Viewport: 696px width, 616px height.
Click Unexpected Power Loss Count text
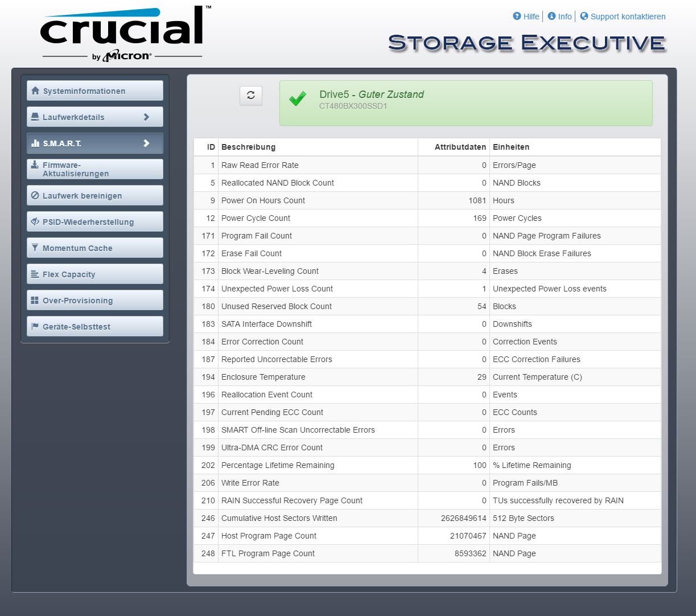[x=277, y=289]
